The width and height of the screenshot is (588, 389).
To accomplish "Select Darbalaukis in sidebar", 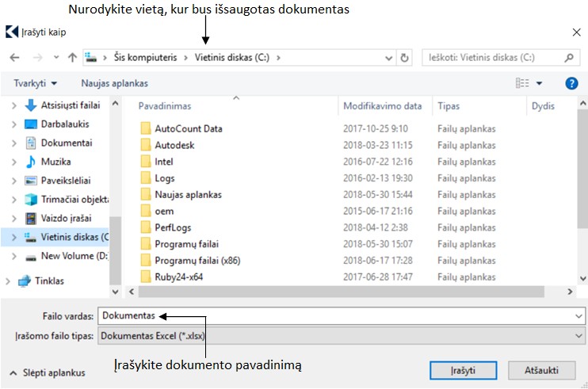I will [x=65, y=124].
